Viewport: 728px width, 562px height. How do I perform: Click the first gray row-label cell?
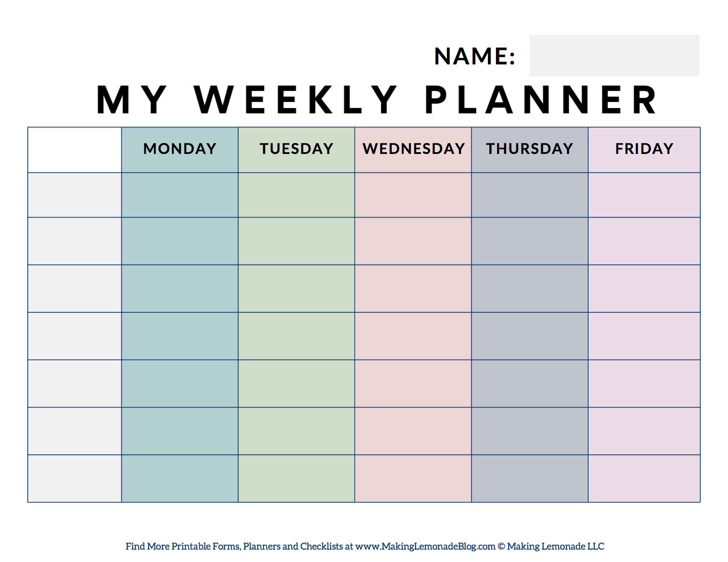click(x=75, y=195)
